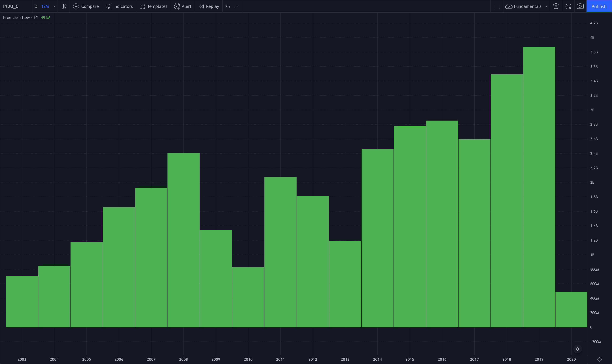Toggle Replay mode

pyautogui.click(x=209, y=6)
